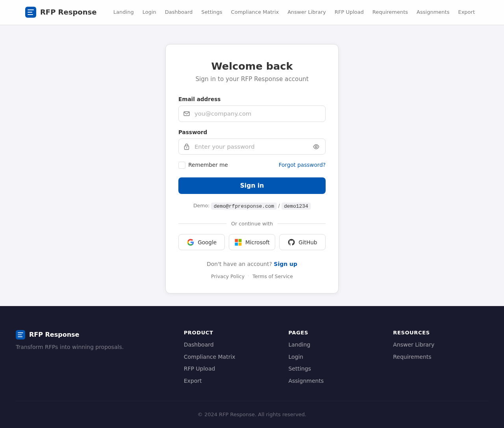Open Landing in the top navigation
This screenshot has width=504, height=428.
coord(124,12)
